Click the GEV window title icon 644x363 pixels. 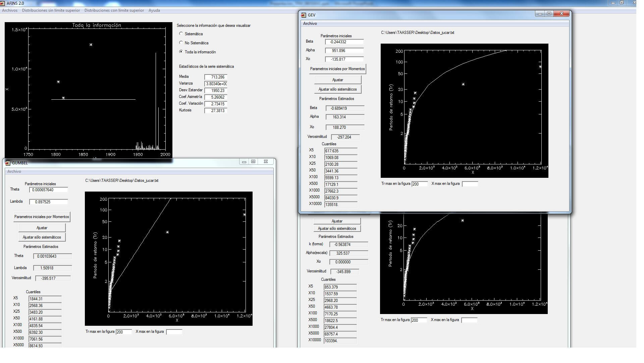pyautogui.click(x=304, y=15)
